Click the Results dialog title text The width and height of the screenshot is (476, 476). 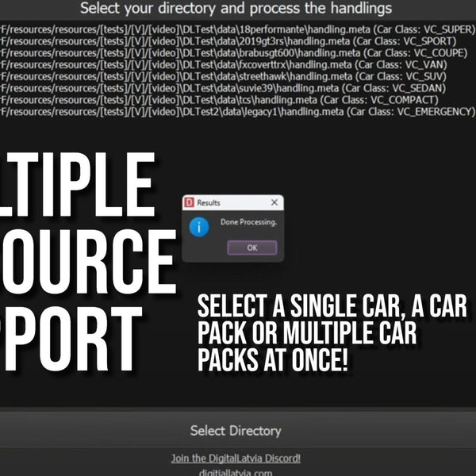(x=209, y=202)
